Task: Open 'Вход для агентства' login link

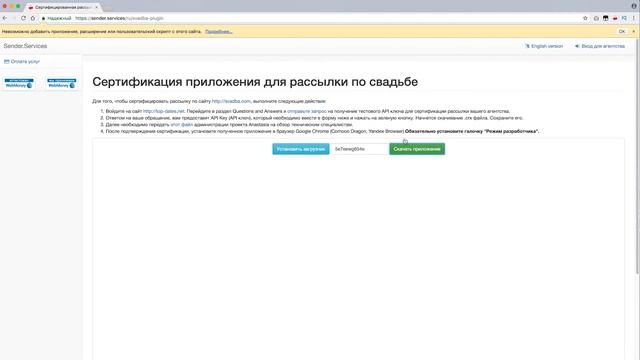Action: tap(600, 46)
